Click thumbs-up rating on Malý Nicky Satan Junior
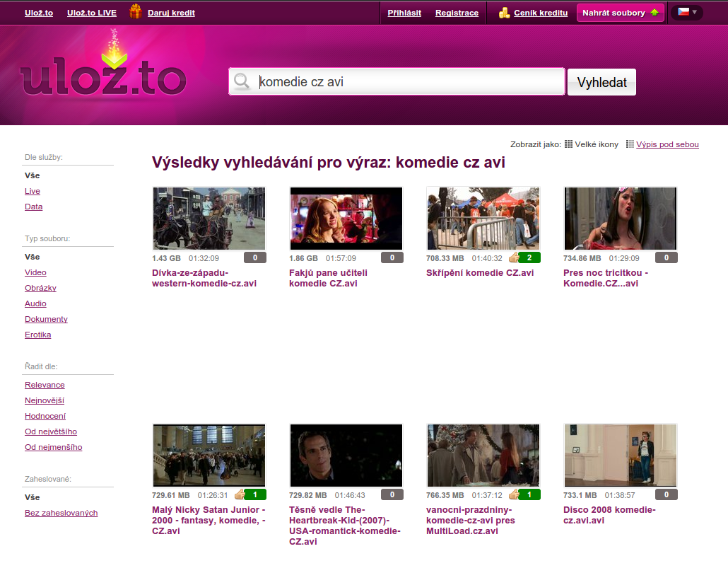Screen dimensions: 728x568 click(x=240, y=494)
